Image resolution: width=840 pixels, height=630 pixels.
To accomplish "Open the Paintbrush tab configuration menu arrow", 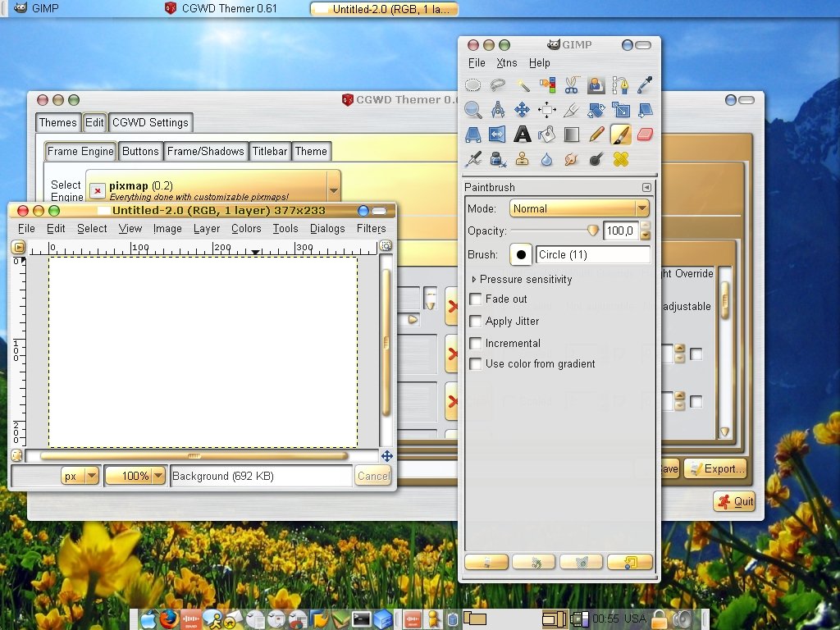I will [x=646, y=187].
